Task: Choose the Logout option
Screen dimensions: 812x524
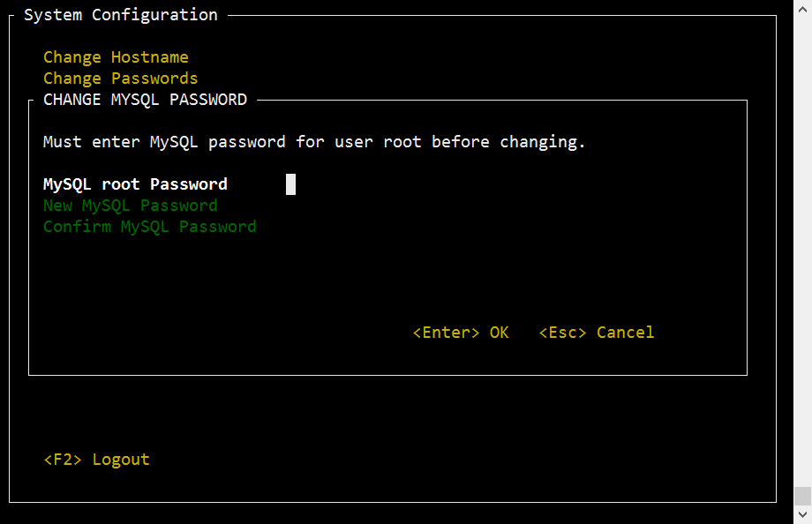Action: point(121,460)
